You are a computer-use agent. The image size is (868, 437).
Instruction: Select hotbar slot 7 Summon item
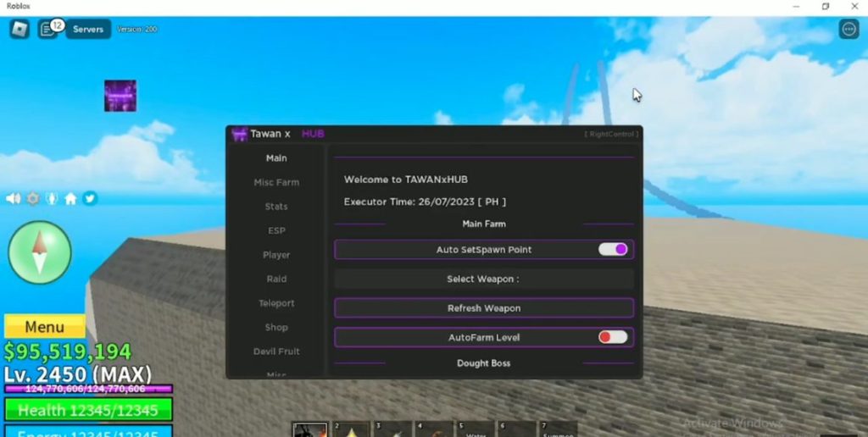click(x=559, y=429)
